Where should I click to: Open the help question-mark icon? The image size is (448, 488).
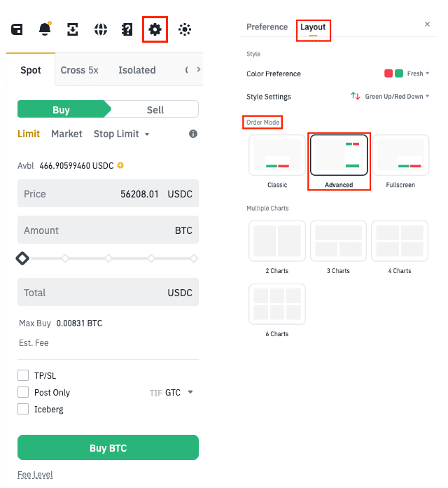coord(127,29)
